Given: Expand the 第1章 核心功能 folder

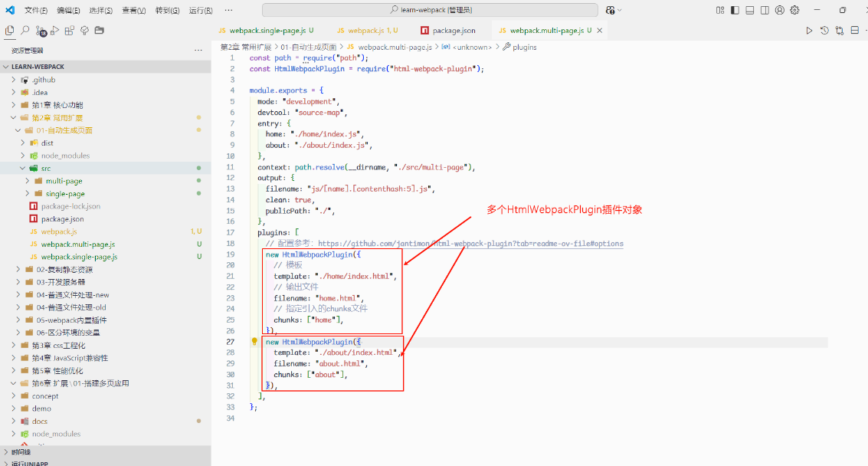Looking at the screenshot, I should 105,105.
